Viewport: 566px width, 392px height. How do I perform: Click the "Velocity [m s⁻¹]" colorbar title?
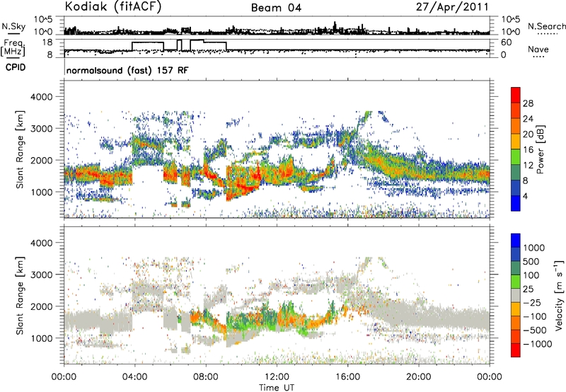coord(559,295)
